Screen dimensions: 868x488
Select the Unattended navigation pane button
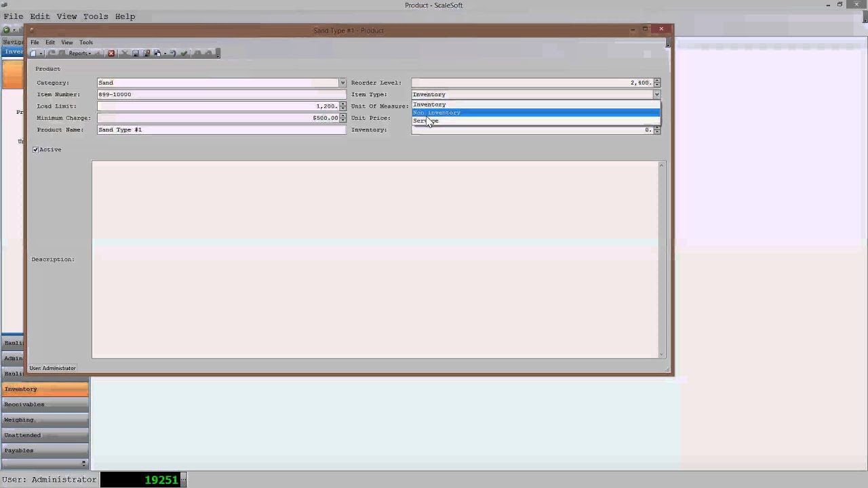pyautogui.click(x=45, y=435)
